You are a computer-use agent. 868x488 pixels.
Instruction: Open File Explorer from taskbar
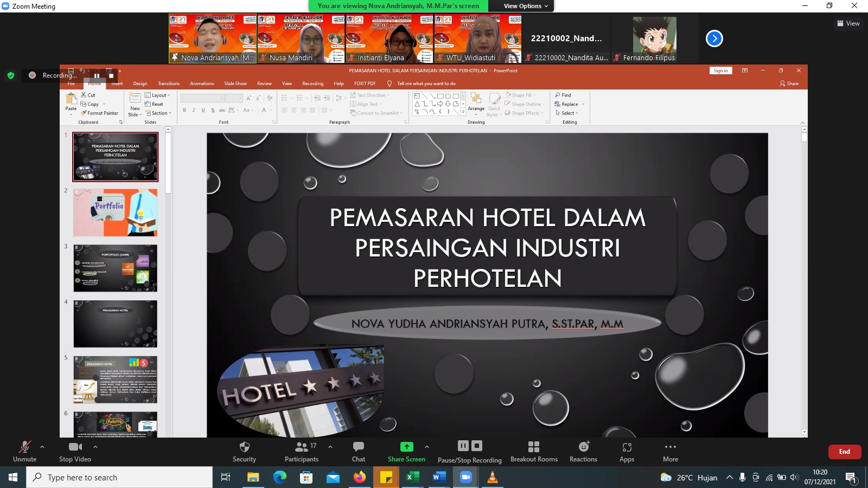253,477
